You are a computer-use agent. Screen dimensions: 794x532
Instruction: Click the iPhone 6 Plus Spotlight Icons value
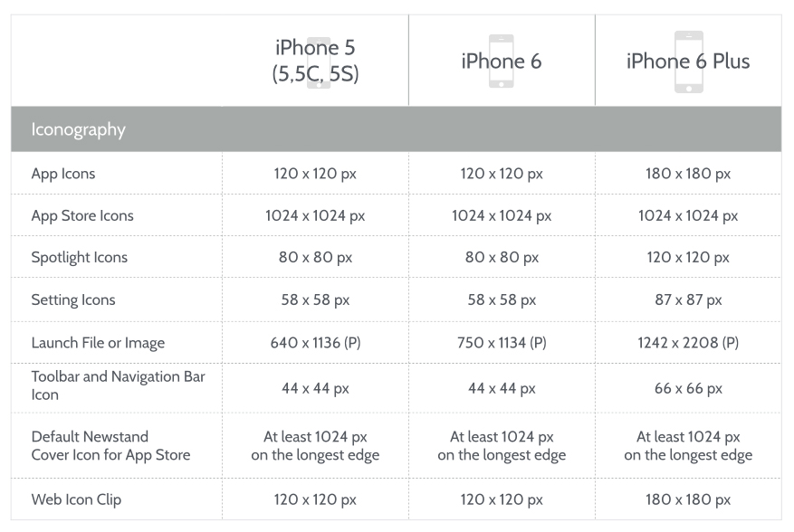(688, 257)
